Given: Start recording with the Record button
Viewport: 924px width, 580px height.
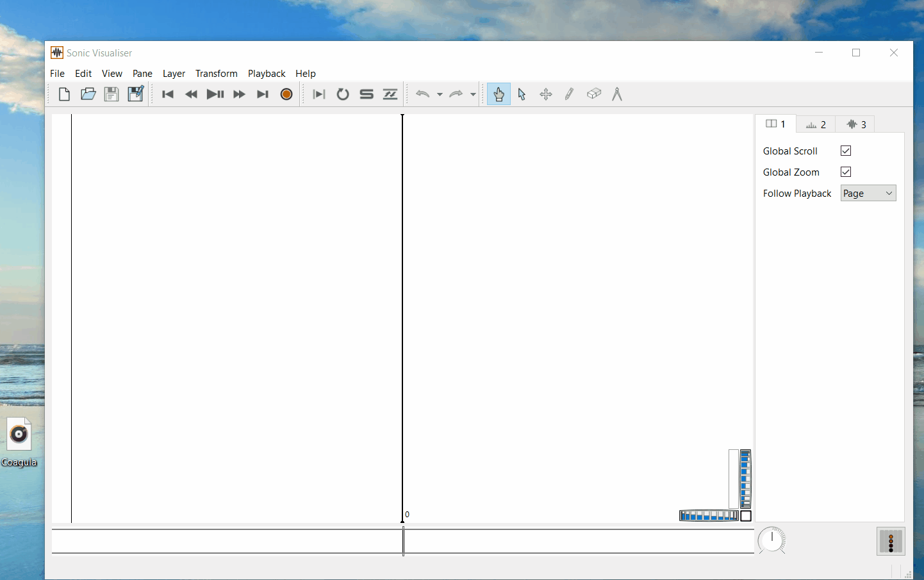Looking at the screenshot, I should click(286, 94).
